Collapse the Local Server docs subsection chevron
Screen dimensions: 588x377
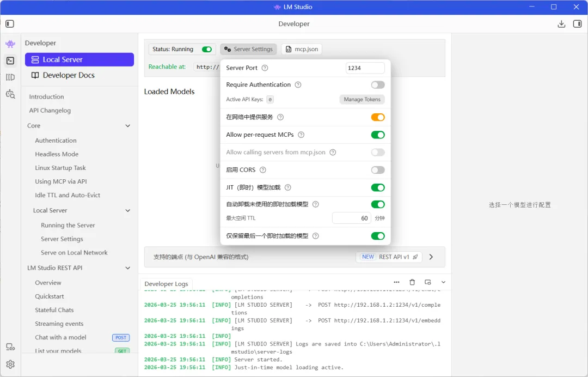(127, 210)
